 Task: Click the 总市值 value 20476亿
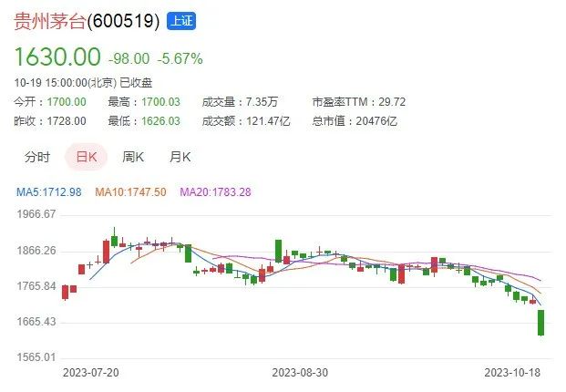coord(376,121)
